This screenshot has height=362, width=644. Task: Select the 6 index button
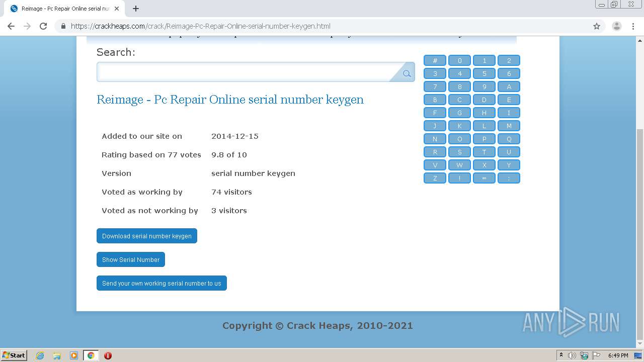509,73
